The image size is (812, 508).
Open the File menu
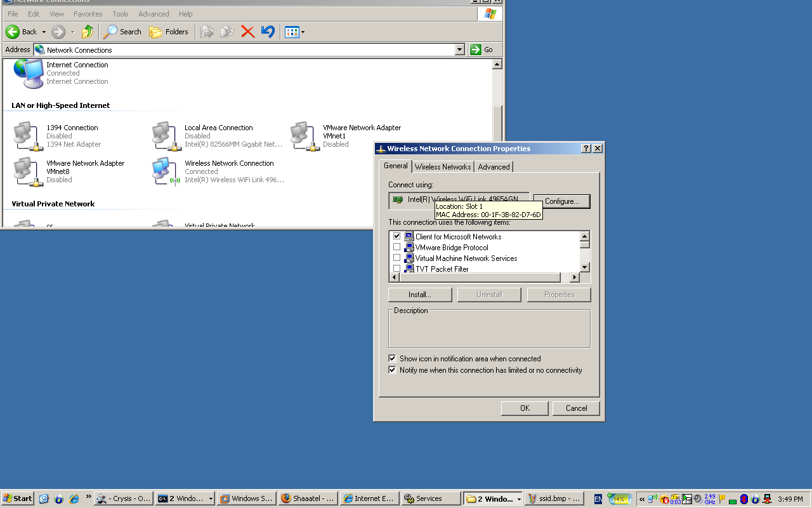click(13, 14)
